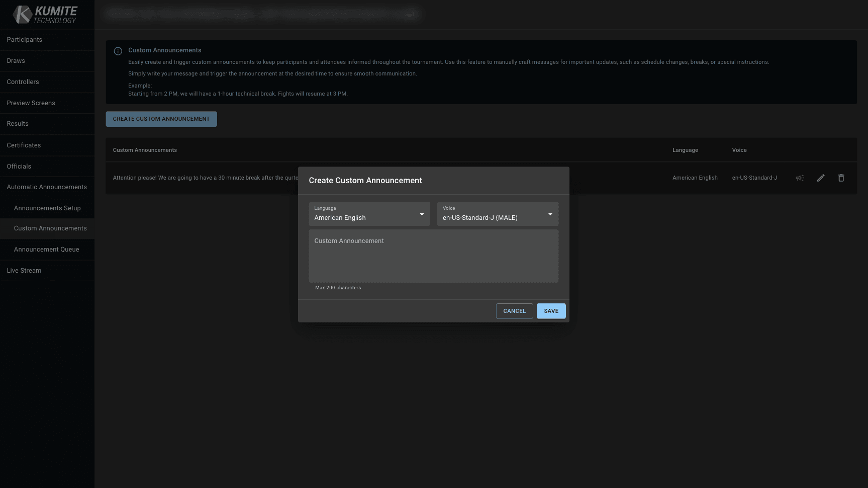
Task: Click CREATE CUSTOM ANNOUNCEMENT button
Action: (161, 119)
